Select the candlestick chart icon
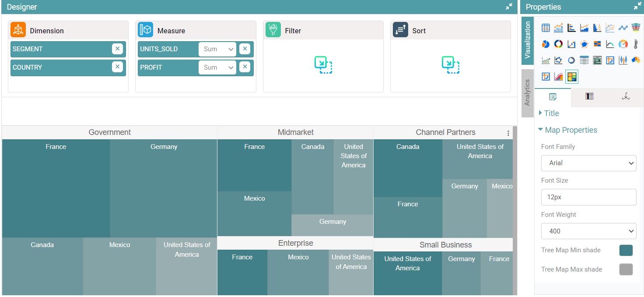The width and height of the screenshot is (644, 297). 623,60
